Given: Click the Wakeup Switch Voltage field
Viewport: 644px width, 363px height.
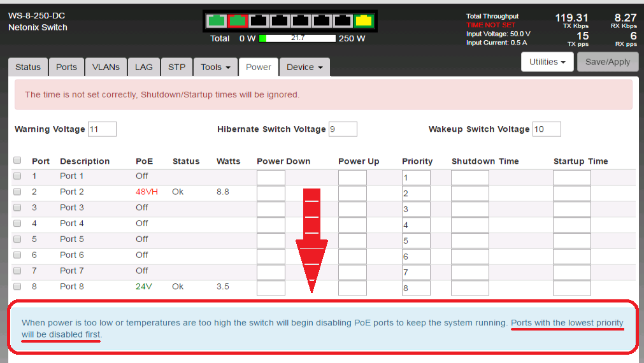Looking at the screenshot, I should tap(547, 129).
